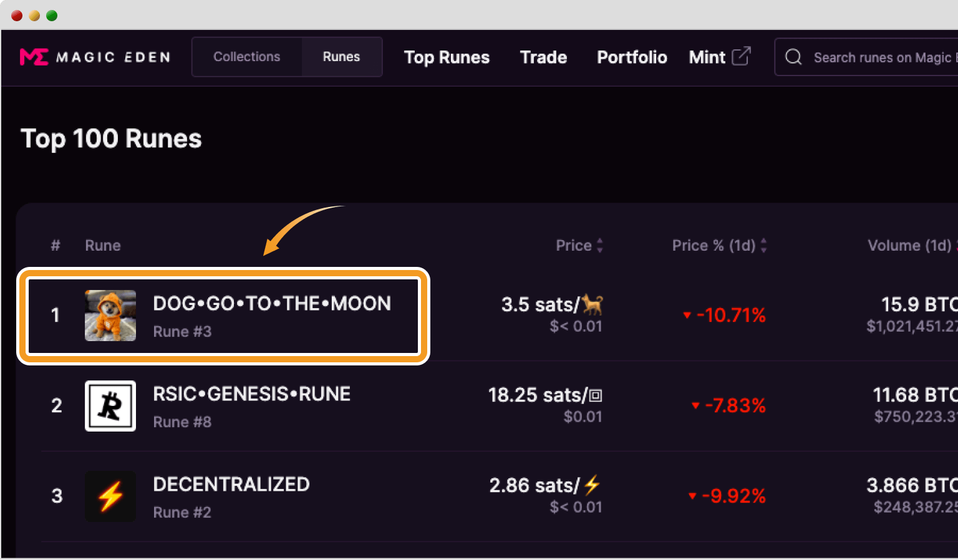The width and height of the screenshot is (958, 560).
Task: Open the DOG•GO•TO•THE•MOON rune link
Action: click(272, 304)
